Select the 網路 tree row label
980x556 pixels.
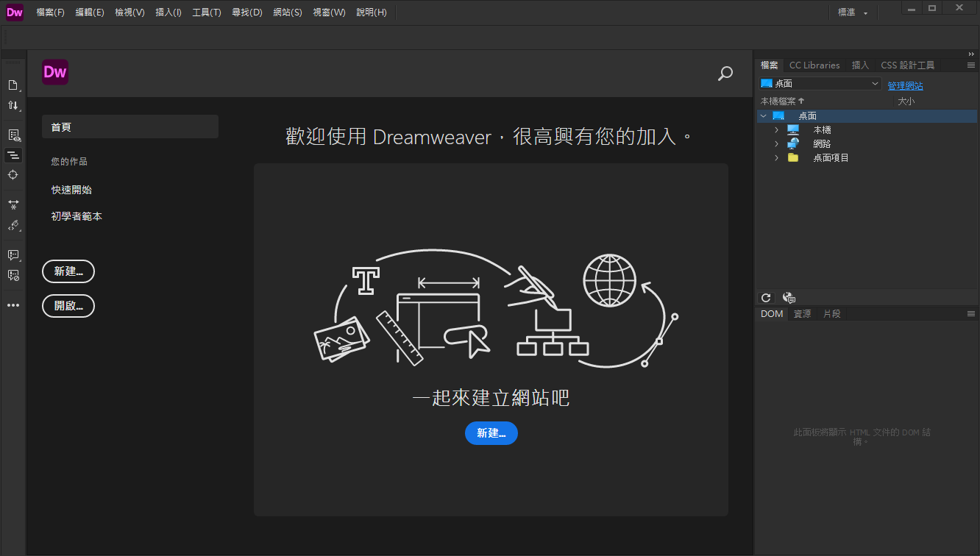822,144
